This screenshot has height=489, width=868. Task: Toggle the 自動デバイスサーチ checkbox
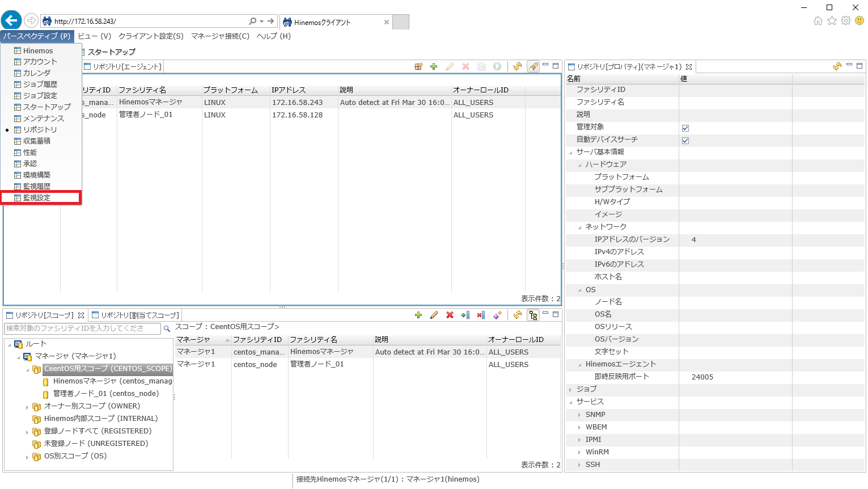click(685, 140)
